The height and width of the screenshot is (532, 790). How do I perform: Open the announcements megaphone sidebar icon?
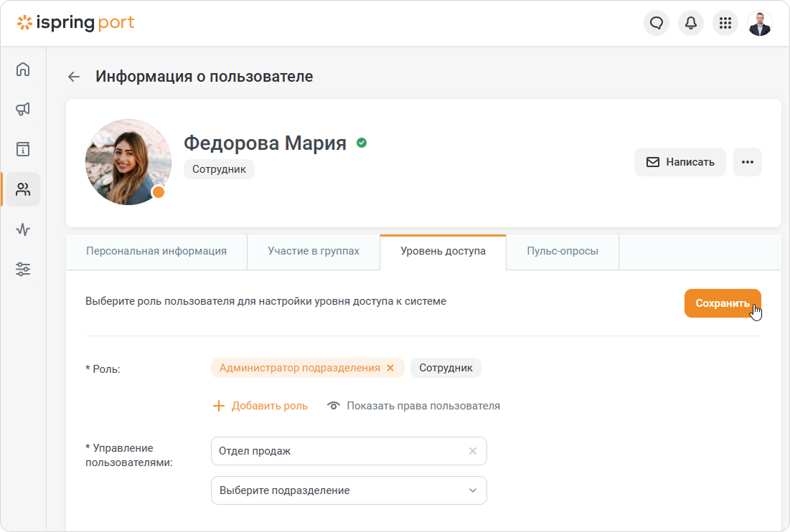tap(23, 109)
